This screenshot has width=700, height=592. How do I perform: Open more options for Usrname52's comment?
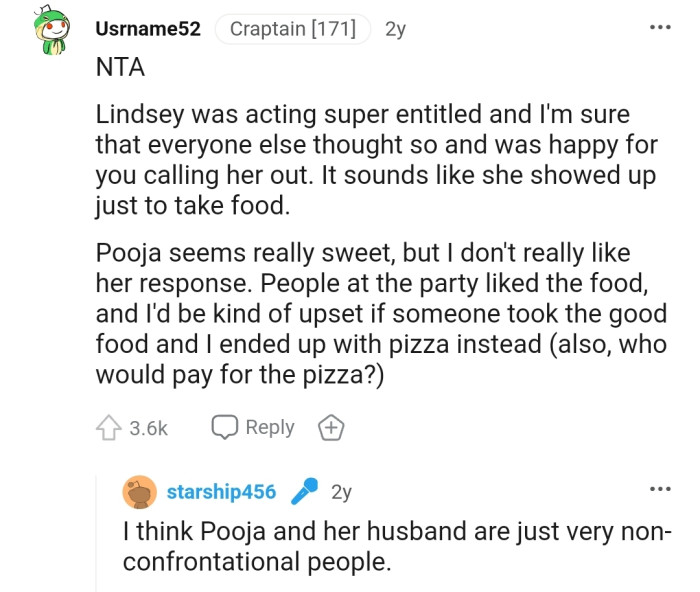pos(659,26)
